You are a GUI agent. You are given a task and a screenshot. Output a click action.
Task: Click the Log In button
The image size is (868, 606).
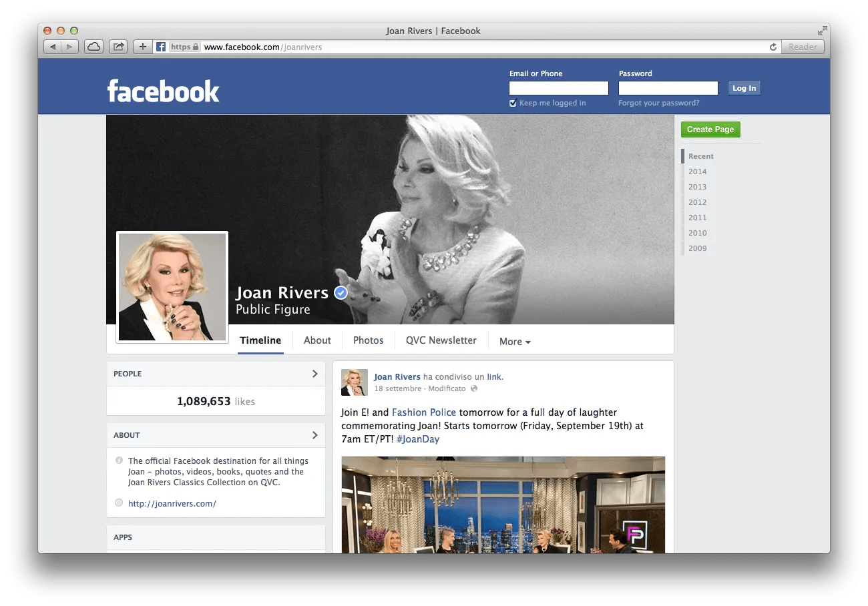(x=744, y=87)
